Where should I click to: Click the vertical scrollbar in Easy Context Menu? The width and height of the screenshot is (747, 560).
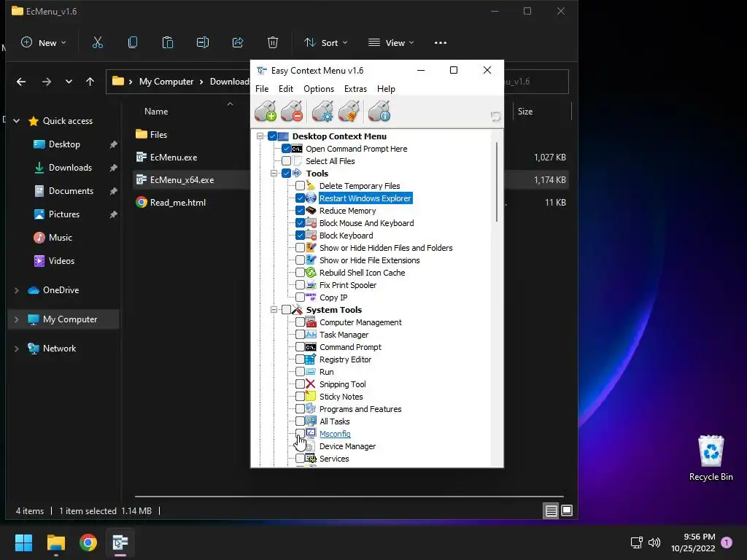point(497,182)
